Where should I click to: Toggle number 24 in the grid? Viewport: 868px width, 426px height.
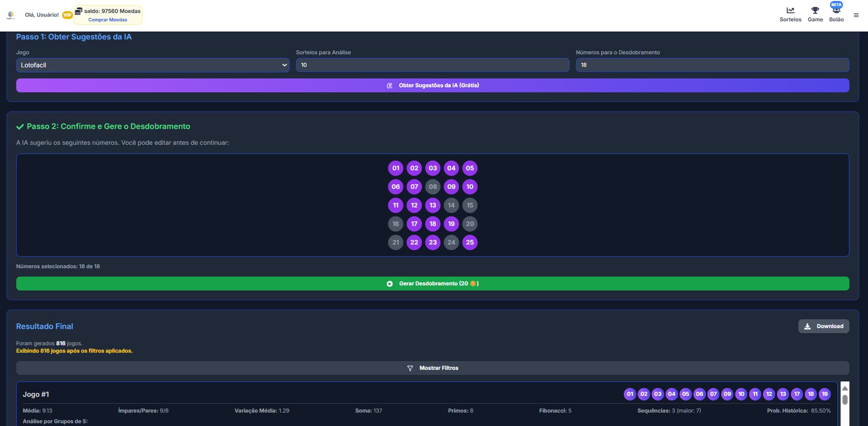coord(451,242)
